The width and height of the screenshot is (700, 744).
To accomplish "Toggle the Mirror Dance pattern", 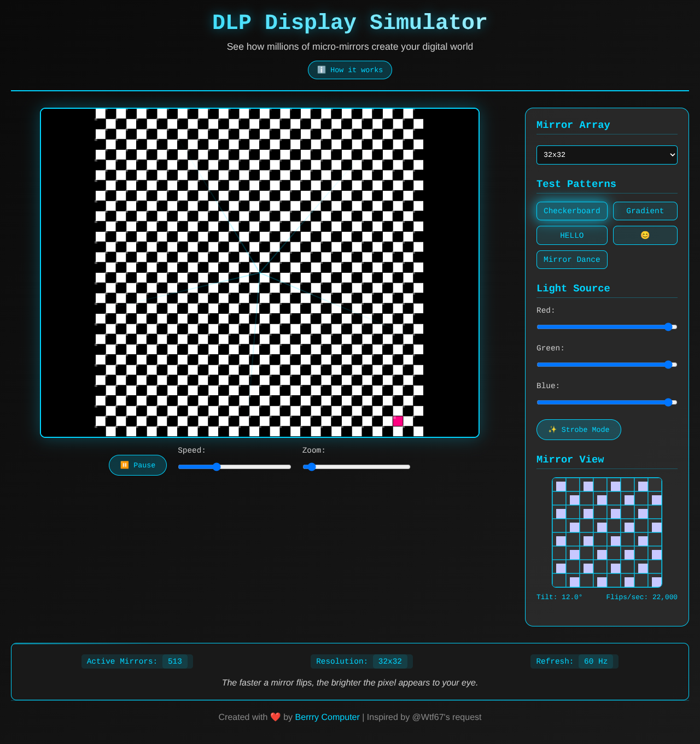I will (x=571, y=259).
